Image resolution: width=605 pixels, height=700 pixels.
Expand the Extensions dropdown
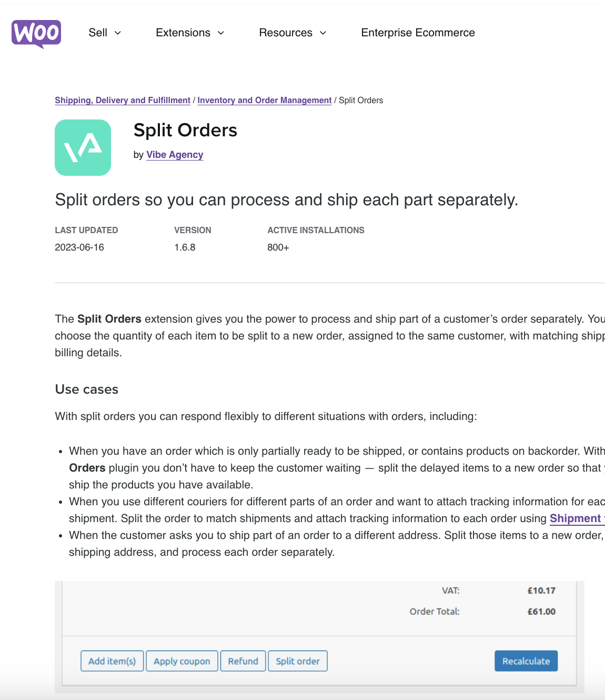(x=183, y=33)
